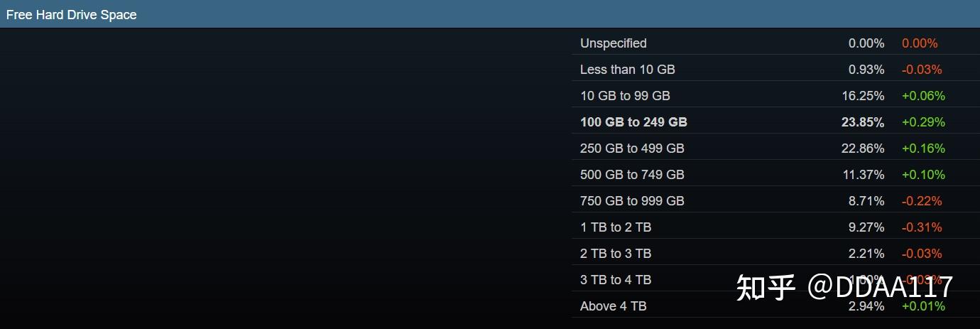Click the 16.25% share value
980x329 pixels.
(863, 96)
